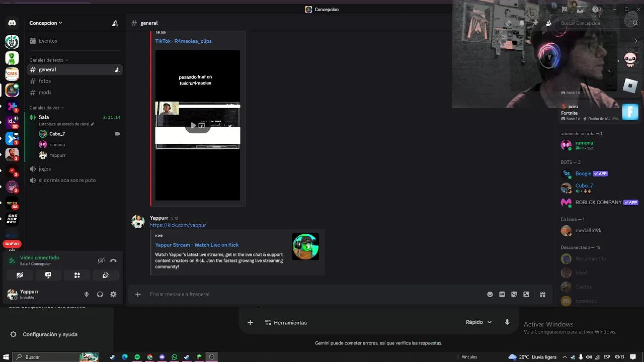Open soundboard button in voice panel
The image size is (644, 362).
coord(106,275)
